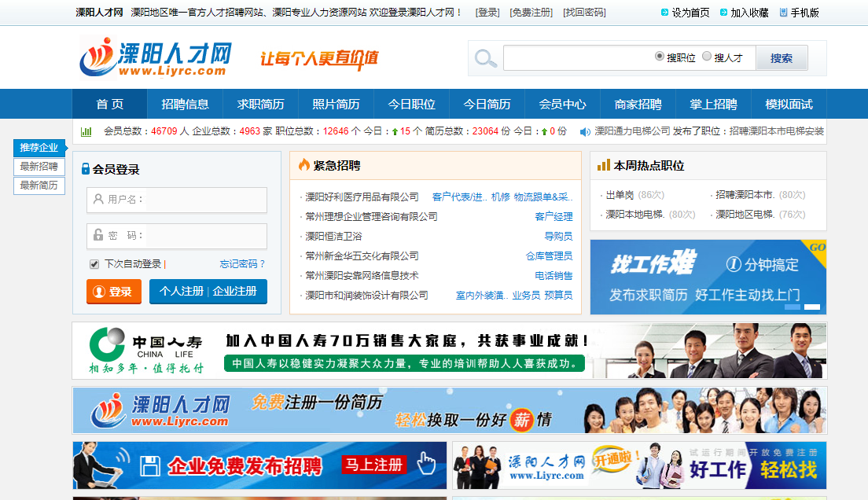The height and width of the screenshot is (500, 868).
Task: Click the bar chart icon beside 本周热点职位
Action: tap(603, 165)
